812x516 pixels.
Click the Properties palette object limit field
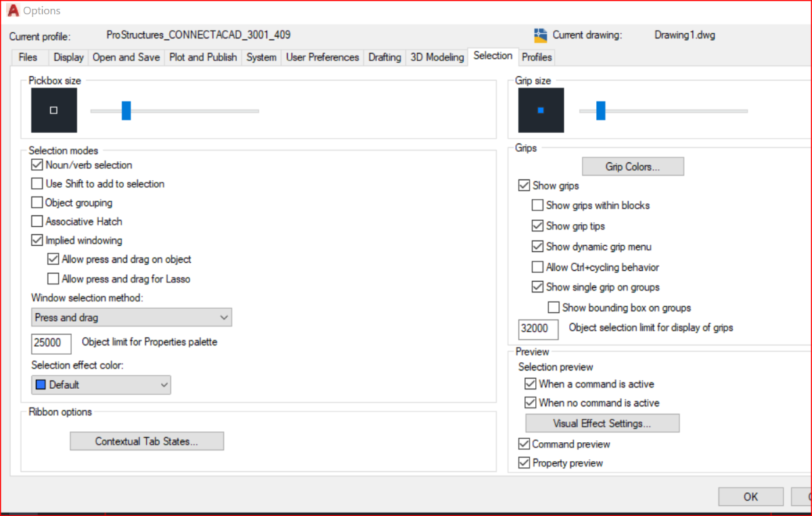click(51, 343)
